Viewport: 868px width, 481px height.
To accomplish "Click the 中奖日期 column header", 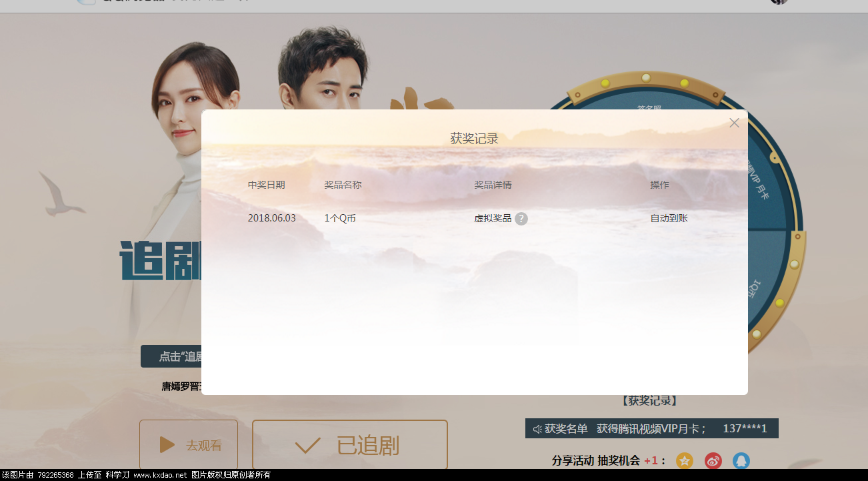I will click(x=267, y=185).
